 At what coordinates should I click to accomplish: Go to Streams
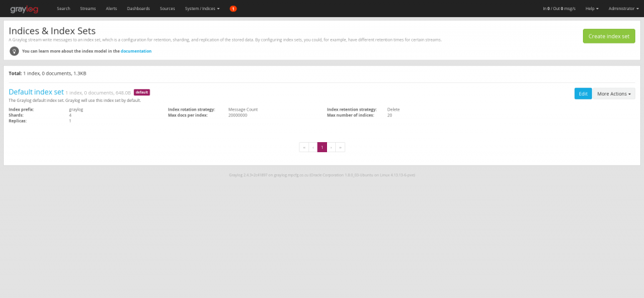click(x=88, y=9)
